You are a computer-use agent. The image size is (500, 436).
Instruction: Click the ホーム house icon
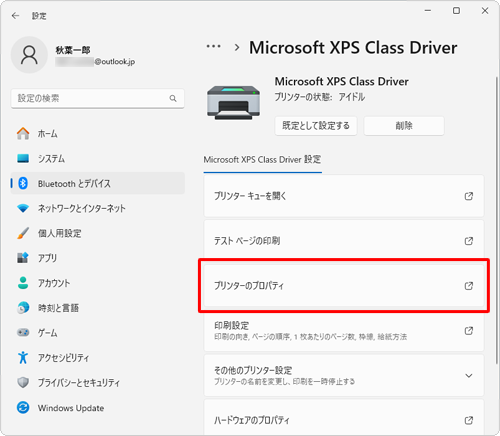point(23,134)
